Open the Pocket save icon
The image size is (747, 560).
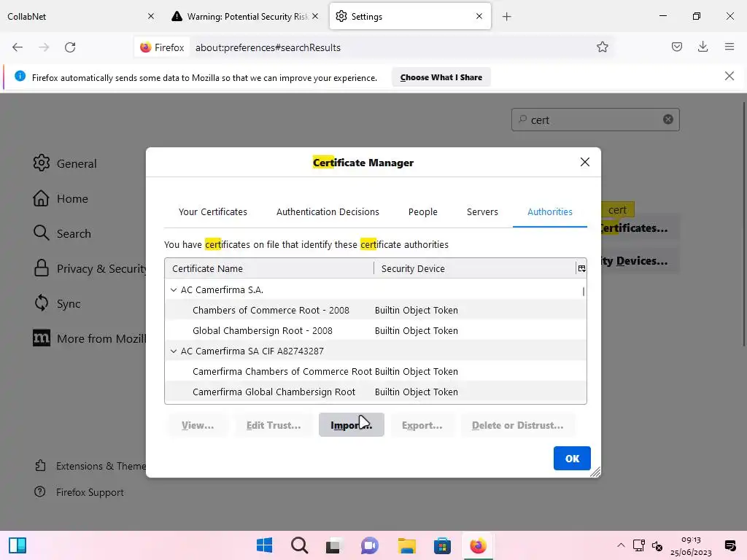click(x=676, y=47)
